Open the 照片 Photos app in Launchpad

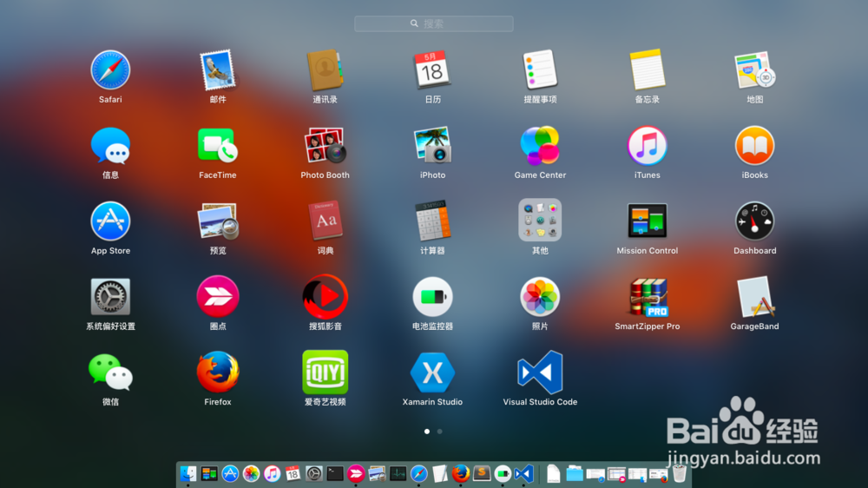(x=540, y=297)
